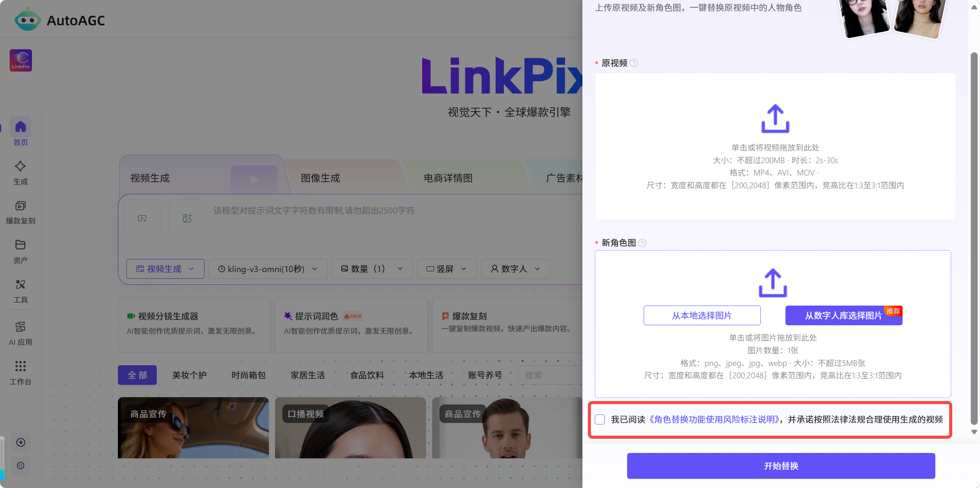Open the 竖屏 orientation dropdown
Screen dimensions: 980x488
(446, 269)
